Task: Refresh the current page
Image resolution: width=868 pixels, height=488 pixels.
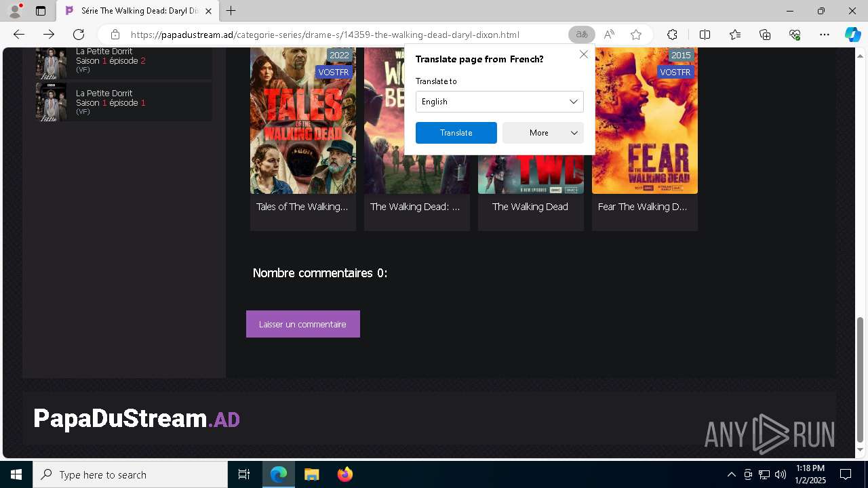Action: pos(79,35)
